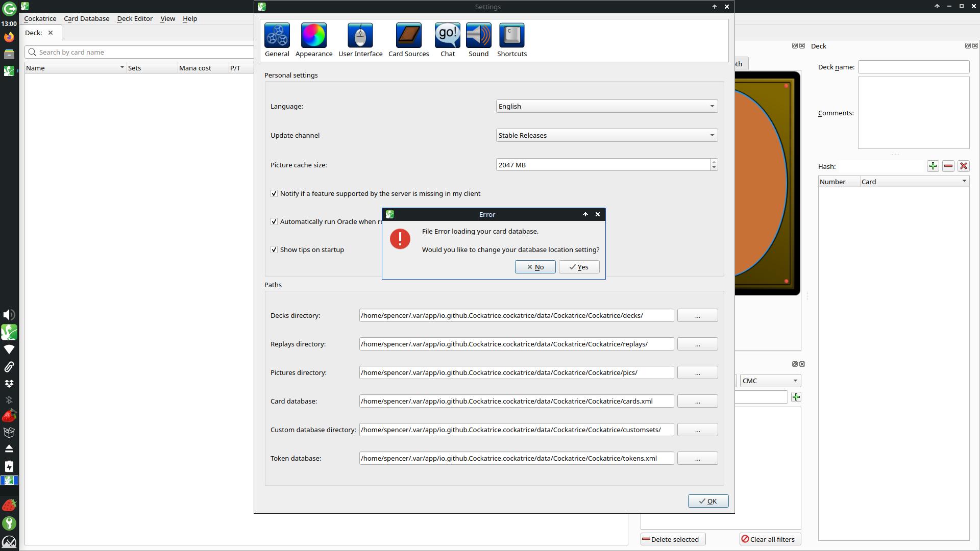Close the Error dialog window
Image resolution: width=980 pixels, height=551 pixels.
(598, 214)
